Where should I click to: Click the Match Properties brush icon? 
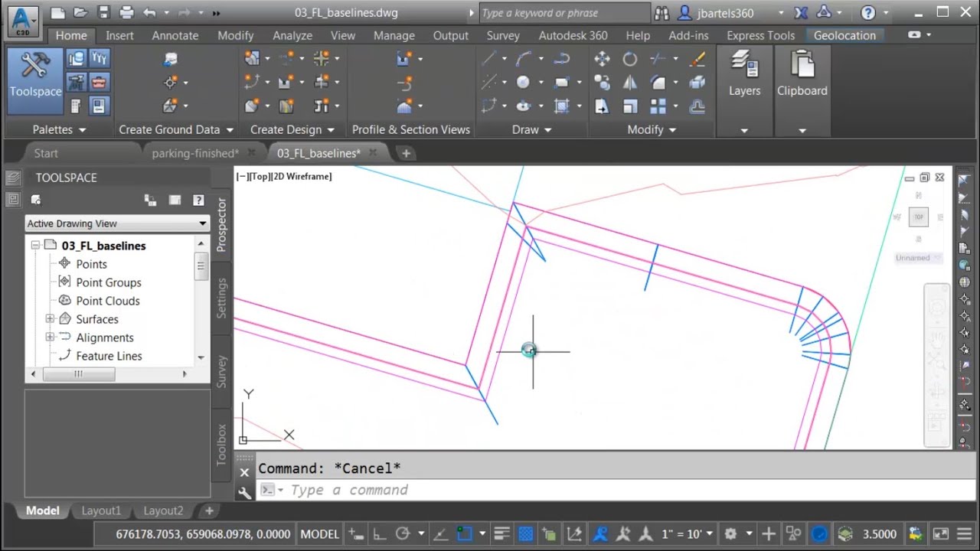point(697,59)
